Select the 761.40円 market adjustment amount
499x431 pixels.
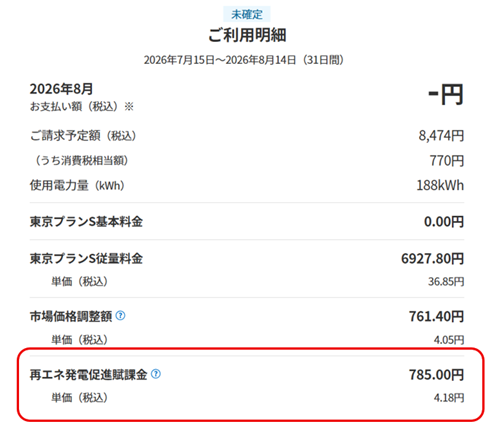(x=436, y=316)
